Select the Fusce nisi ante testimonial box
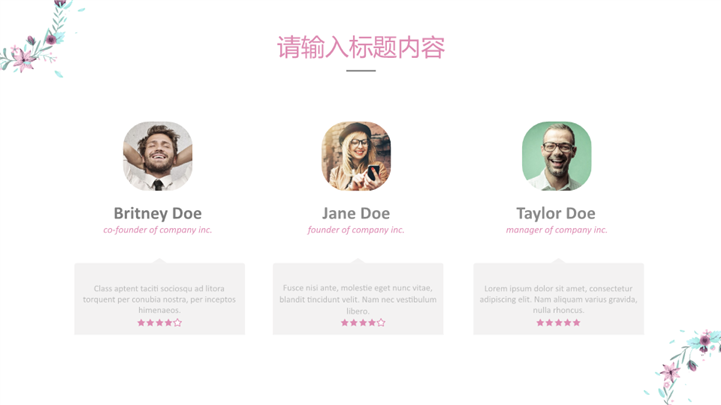The width and height of the screenshot is (721, 405). click(x=358, y=297)
